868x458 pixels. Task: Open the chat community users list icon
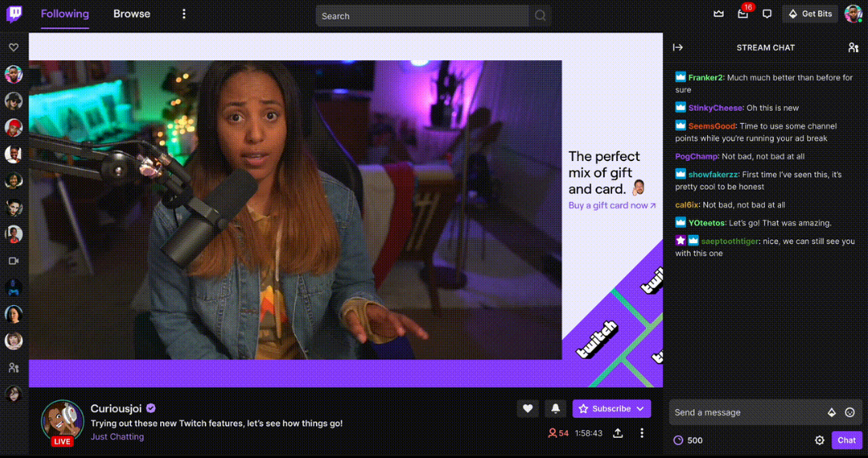coord(853,48)
